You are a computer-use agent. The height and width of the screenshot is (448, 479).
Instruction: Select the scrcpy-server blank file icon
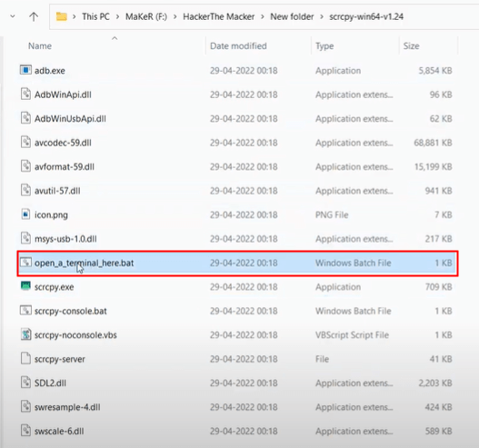coord(25,359)
